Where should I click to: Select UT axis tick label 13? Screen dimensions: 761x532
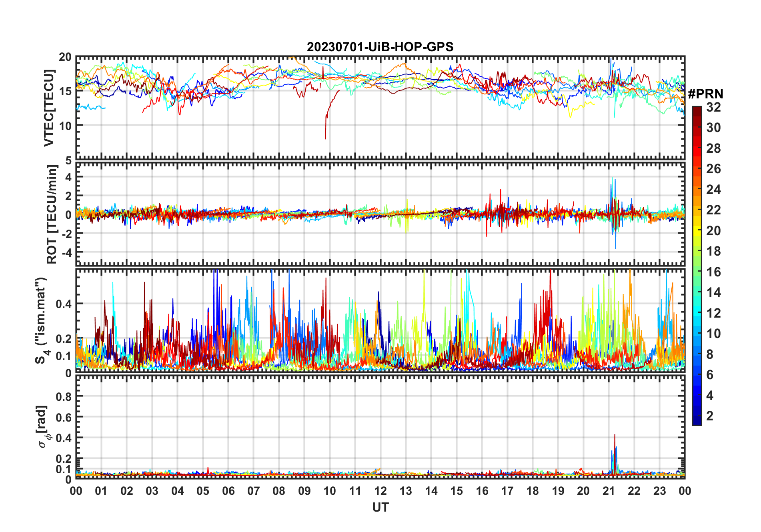tap(406, 491)
